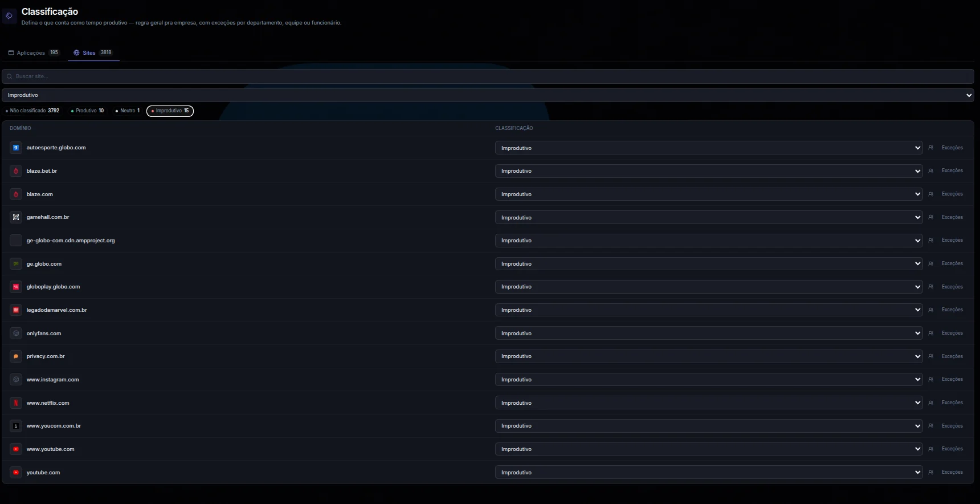The image size is (980, 504).
Task: Click the privacy.com.br favicon
Action: click(16, 356)
